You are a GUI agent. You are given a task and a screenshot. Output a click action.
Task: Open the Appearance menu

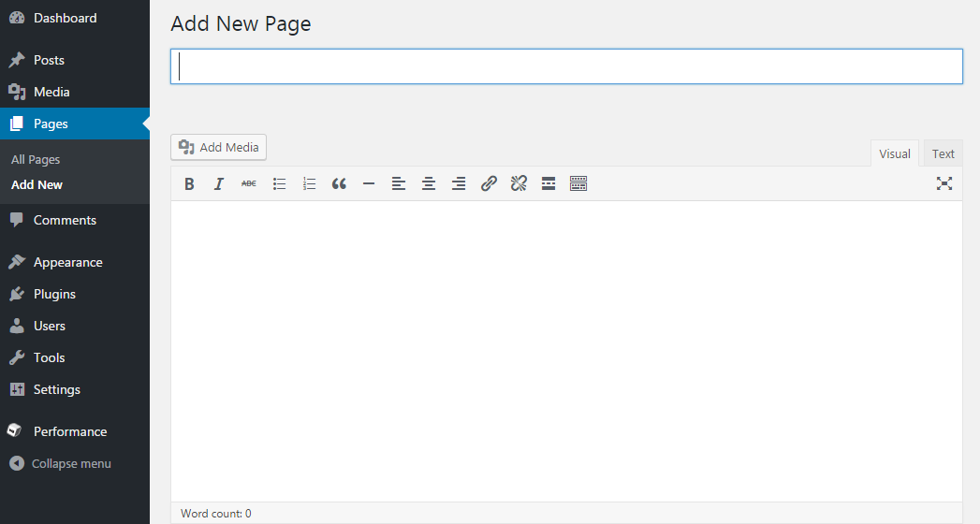[75, 262]
